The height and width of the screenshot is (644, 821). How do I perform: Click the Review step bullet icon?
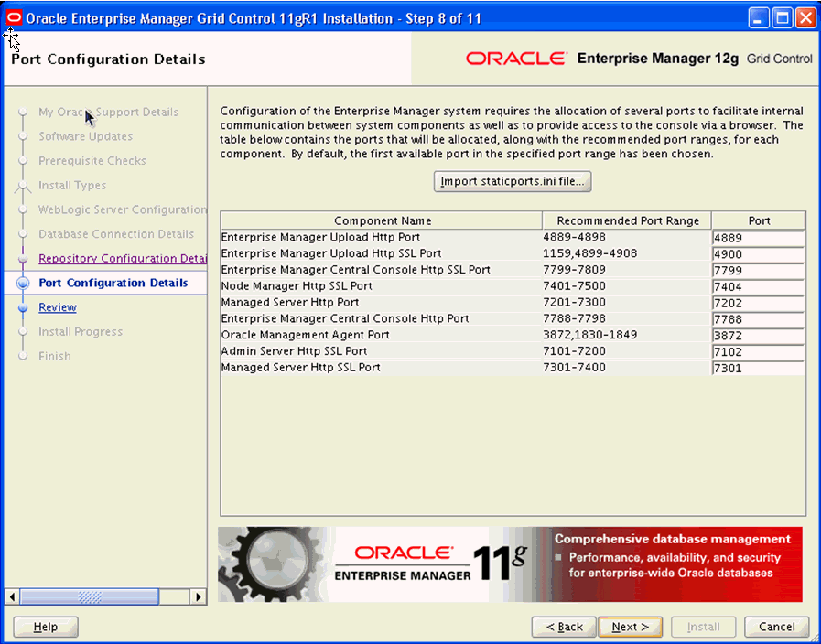23,307
